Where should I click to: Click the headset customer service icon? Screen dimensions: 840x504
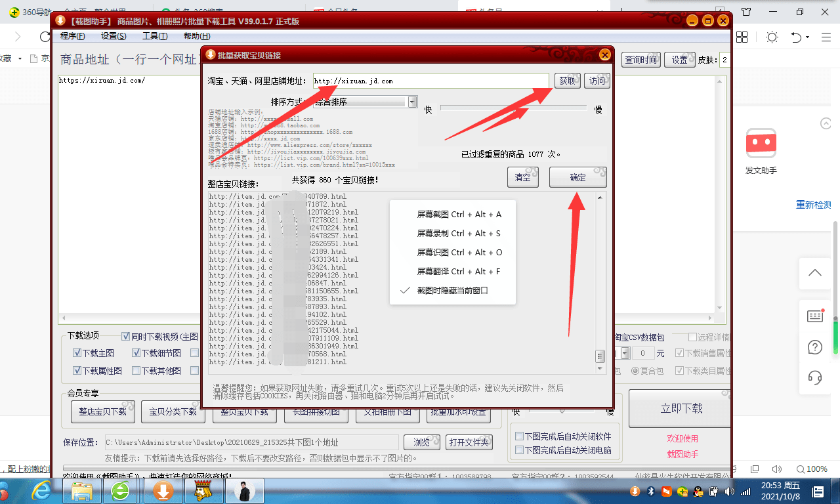[x=815, y=377]
